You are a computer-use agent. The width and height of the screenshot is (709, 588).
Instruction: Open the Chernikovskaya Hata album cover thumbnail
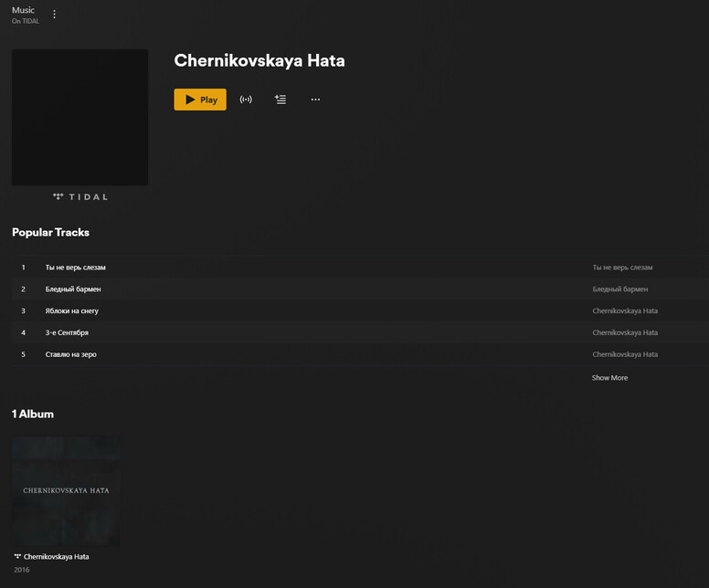pyautogui.click(x=66, y=491)
